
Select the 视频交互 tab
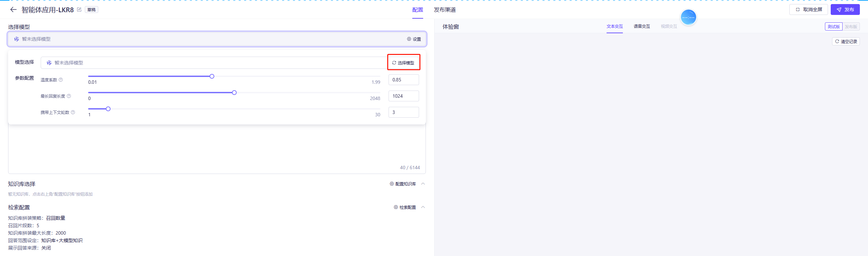(x=669, y=26)
